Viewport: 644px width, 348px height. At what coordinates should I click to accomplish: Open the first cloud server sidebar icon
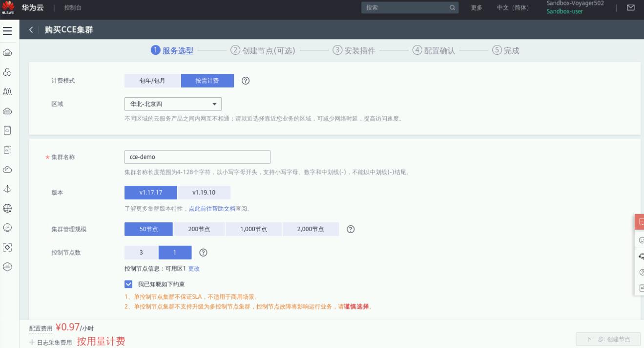(x=7, y=52)
